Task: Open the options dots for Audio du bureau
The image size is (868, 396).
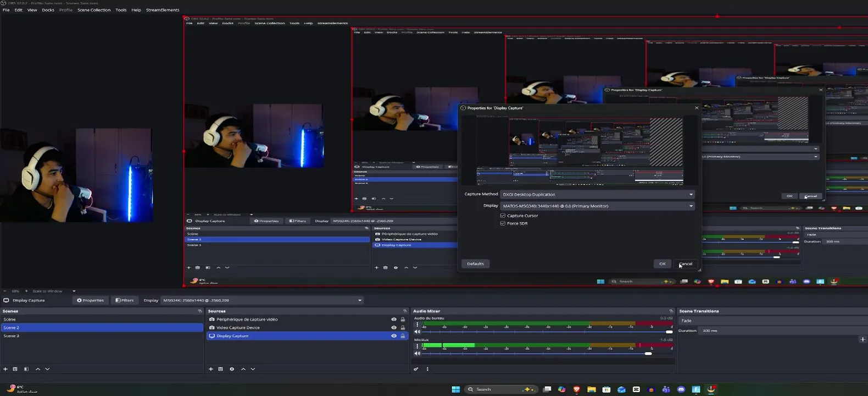Action: (x=417, y=324)
